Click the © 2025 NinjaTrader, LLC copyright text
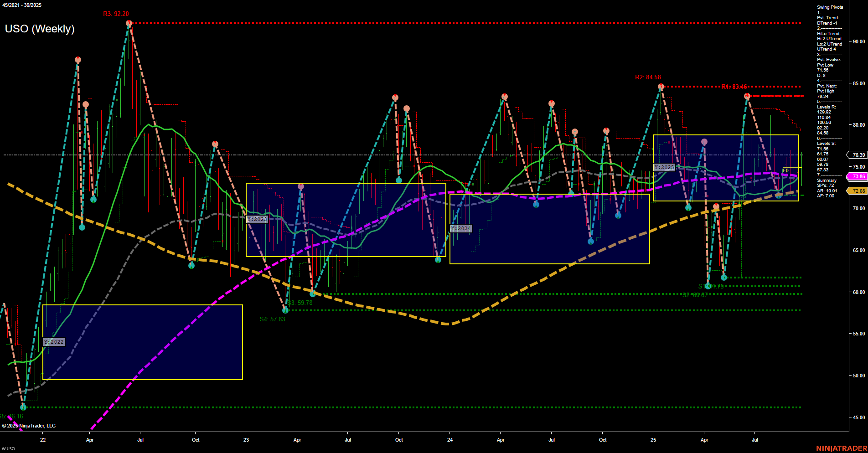This screenshot has height=453, width=868. 29,425
